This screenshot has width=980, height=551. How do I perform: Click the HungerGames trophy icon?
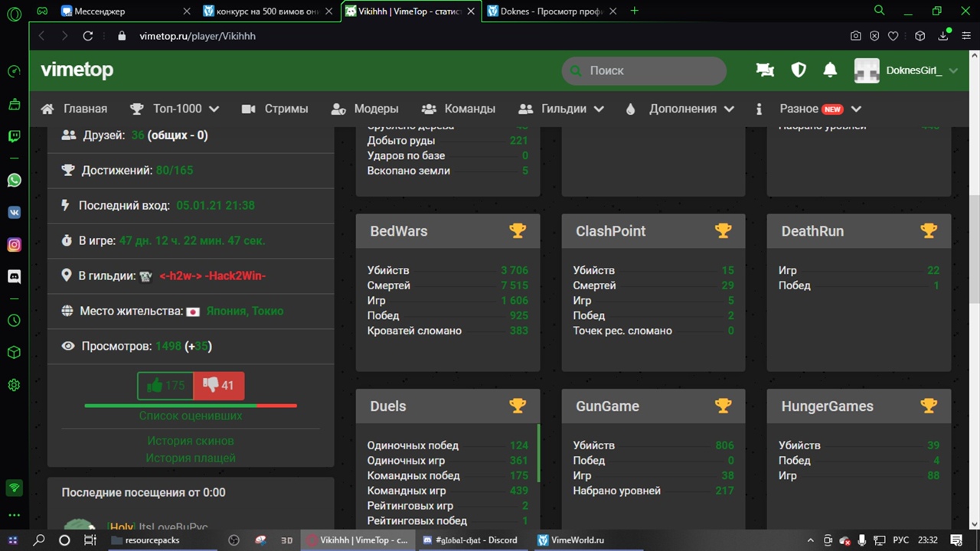(929, 406)
